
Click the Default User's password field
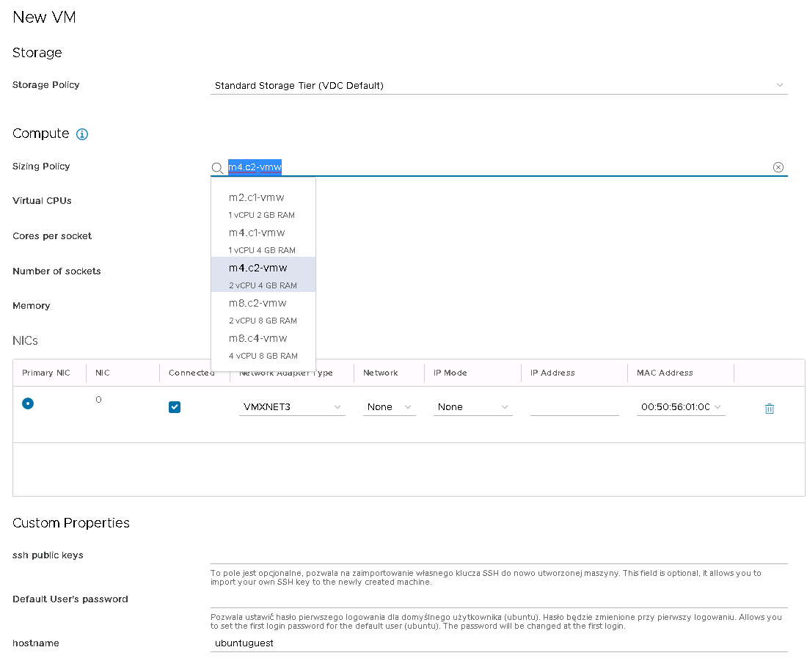click(499, 599)
